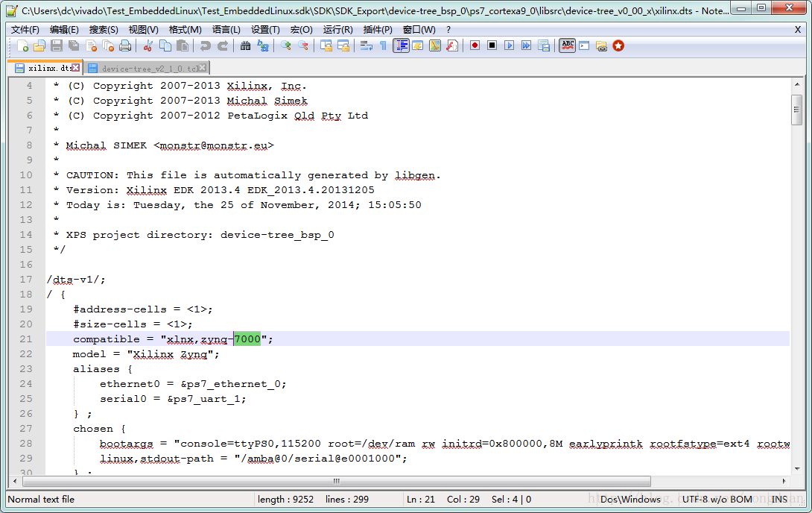Image resolution: width=812 pixels, height=513 pixels.
Task: Close the current document via toolbar icon
Action: tap(91, 46)
